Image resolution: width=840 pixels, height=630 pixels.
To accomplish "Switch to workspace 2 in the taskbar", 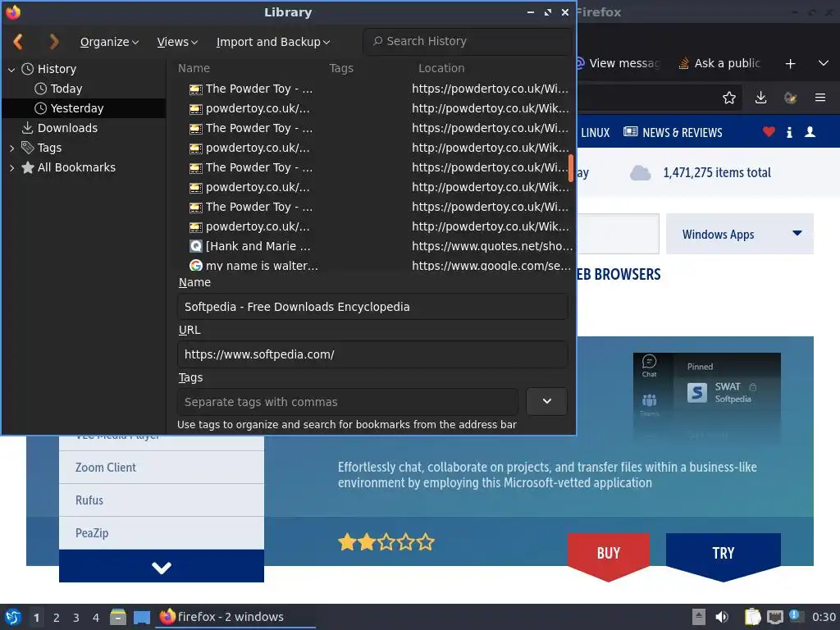I will (x=57, y=617).
